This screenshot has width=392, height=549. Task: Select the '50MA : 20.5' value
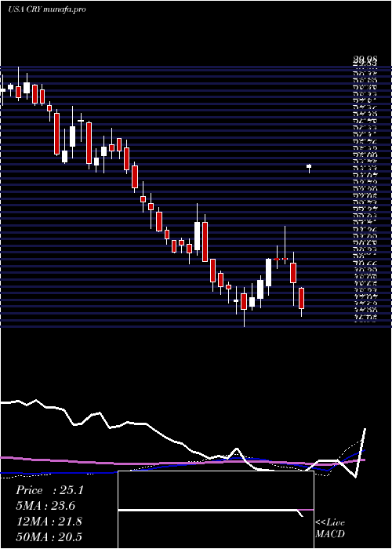pyautogui.click(x=49, y=537)
